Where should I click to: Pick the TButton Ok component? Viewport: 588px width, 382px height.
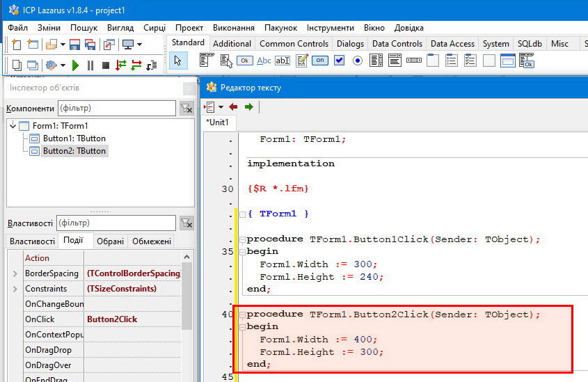click(244, 61)
